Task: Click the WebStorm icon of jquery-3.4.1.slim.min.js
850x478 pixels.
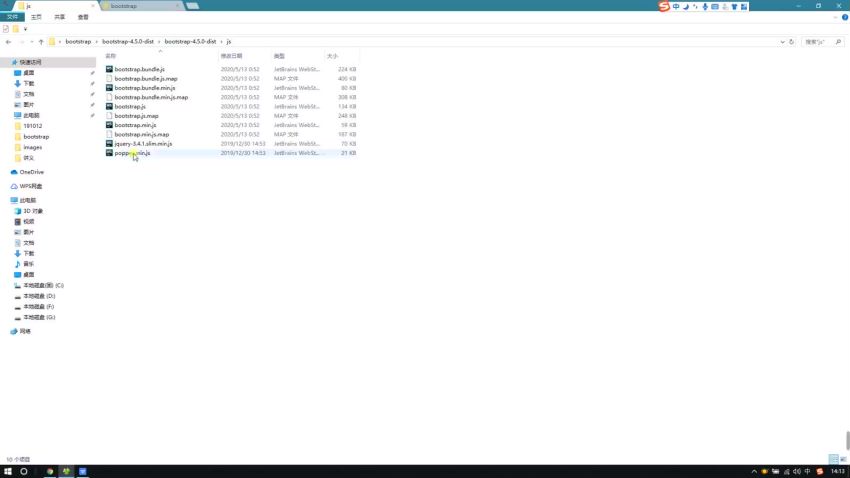Action: pyautogui.click(x=109, y=144)
